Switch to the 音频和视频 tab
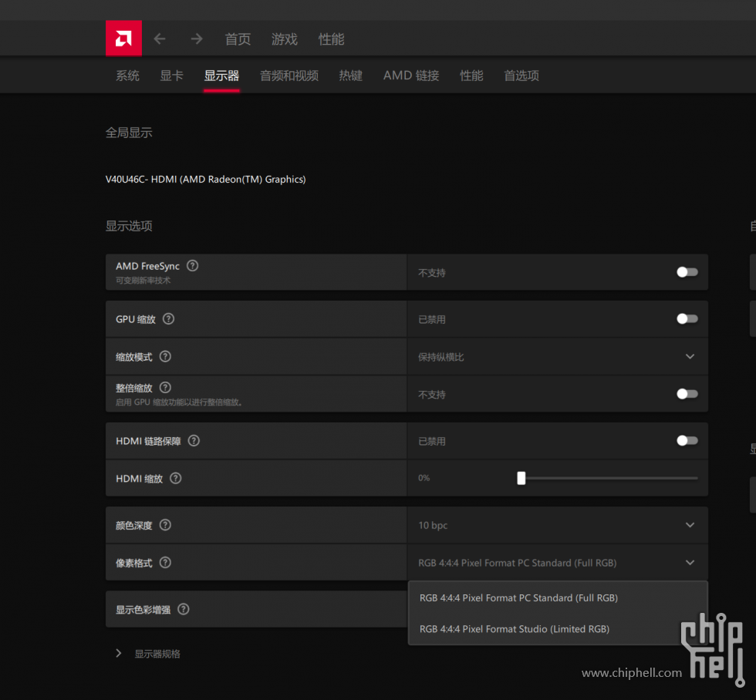Image resolution: width=756 pixels, height=700 pixels. [289, 76]
